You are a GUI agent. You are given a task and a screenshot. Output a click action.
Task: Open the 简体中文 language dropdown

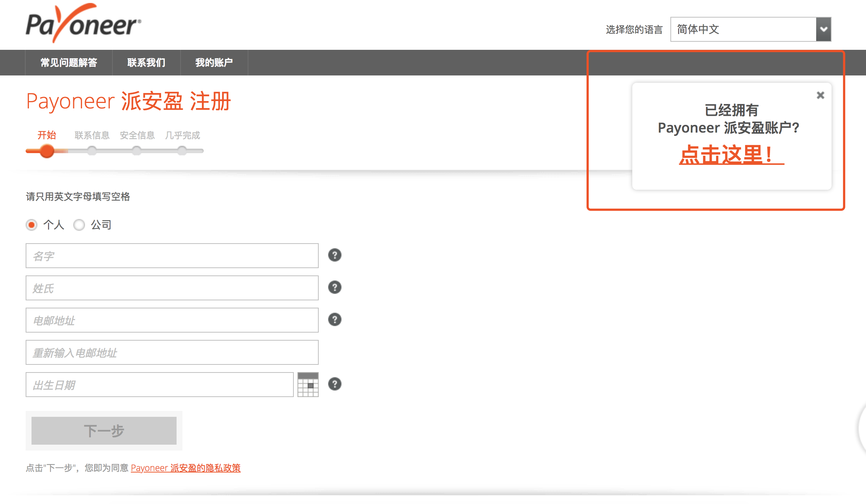pos(743,29)
